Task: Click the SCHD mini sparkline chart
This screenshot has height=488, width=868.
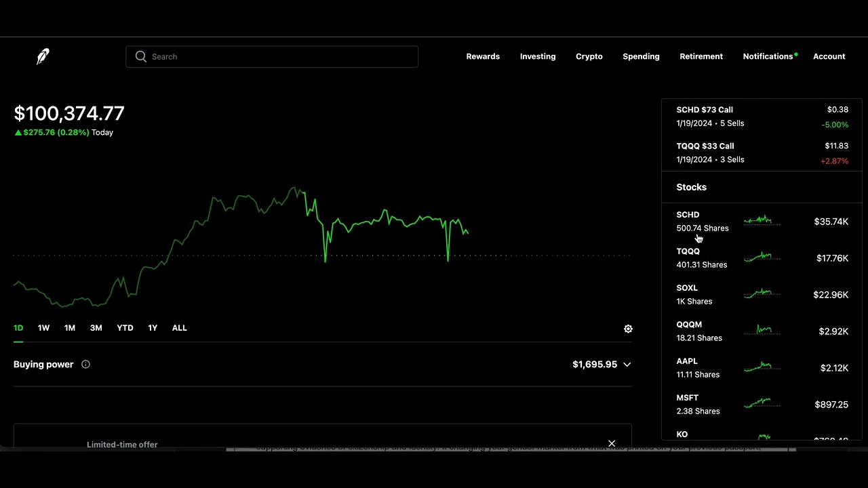Action: pos(762,220)
